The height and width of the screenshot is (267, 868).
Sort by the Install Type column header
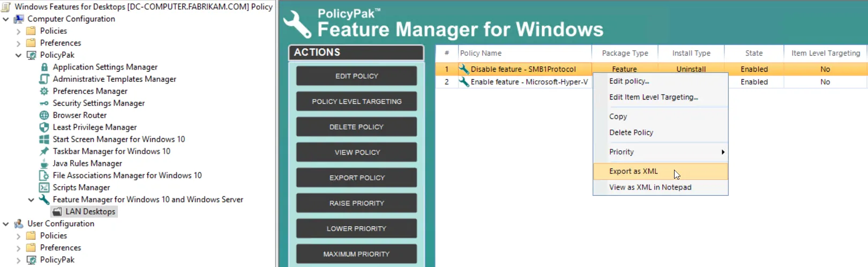(x=691, y=53)
